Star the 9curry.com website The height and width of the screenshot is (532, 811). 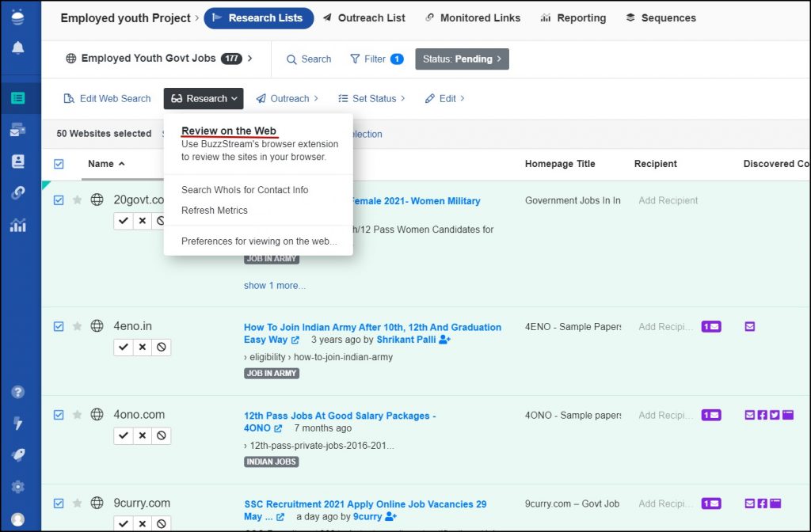point(77,503)
